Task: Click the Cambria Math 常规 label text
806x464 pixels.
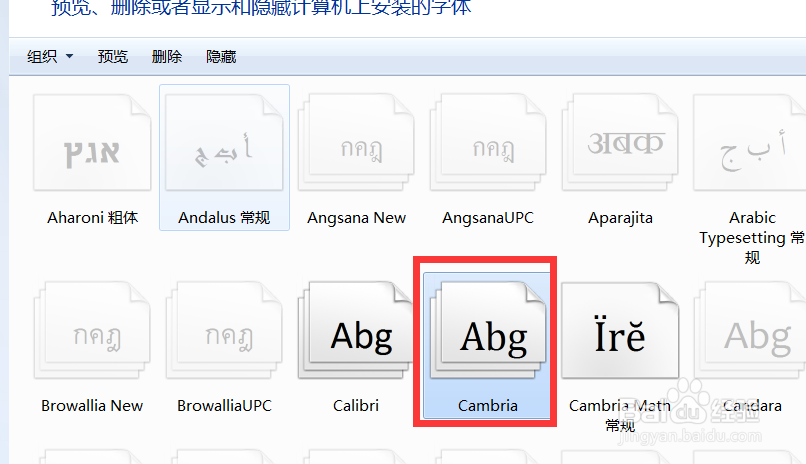Action: click(620, 415)
